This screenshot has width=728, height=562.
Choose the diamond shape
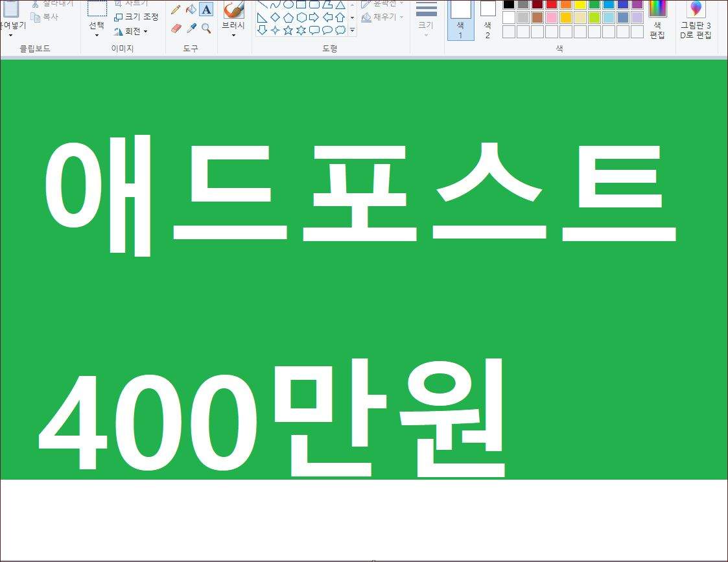[x=276, y=18]
